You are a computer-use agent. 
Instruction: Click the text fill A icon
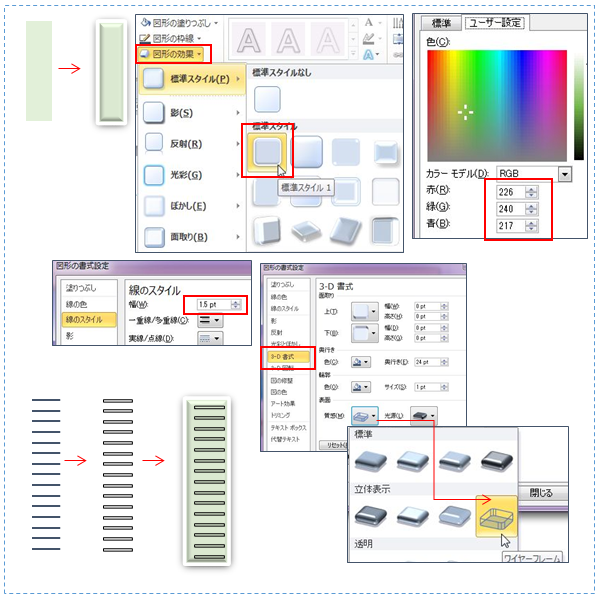[x=369, y=22]
